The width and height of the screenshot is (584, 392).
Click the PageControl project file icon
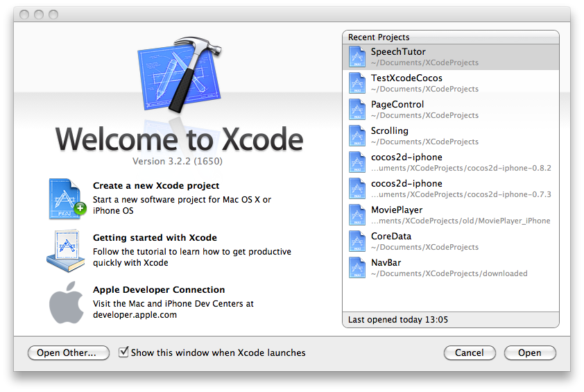pos(357,110)
